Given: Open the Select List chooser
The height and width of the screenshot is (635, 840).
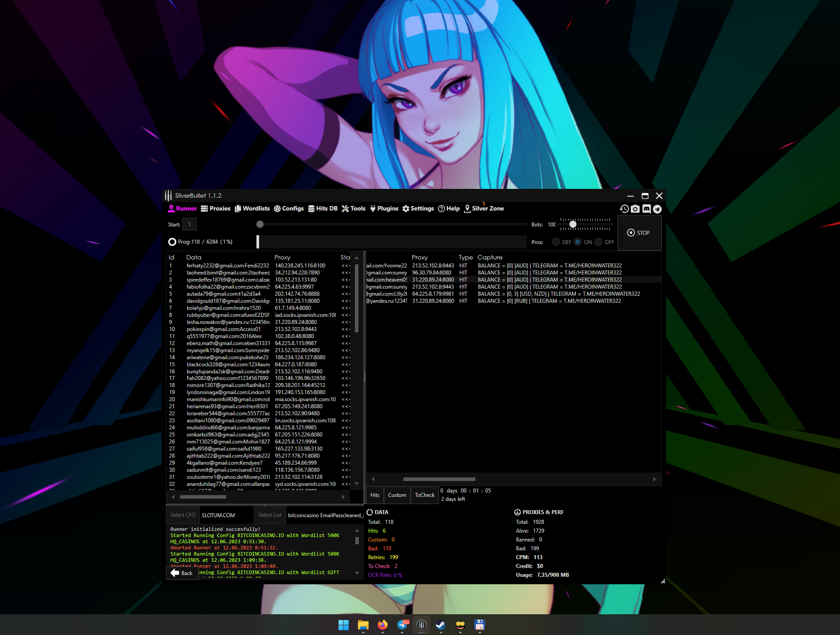Looking at the screenshot, I should (269, 515).
